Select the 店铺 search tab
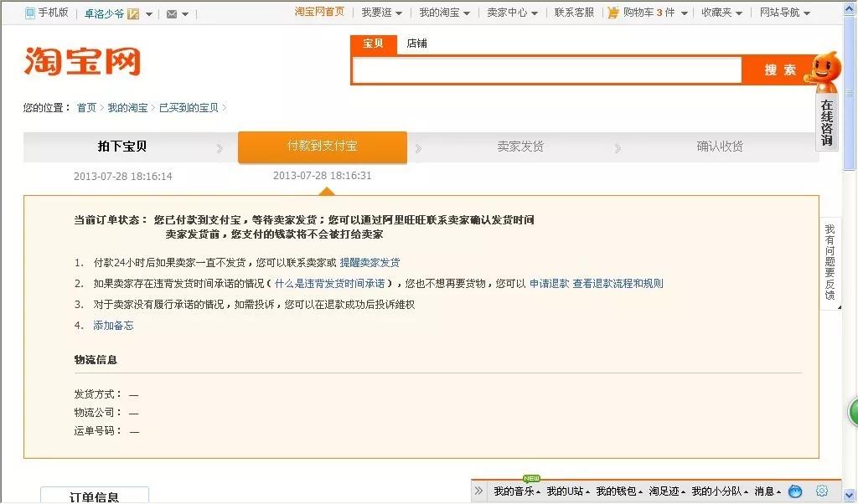This screenshot has height=504, width=858. click(x=417, y=44)
